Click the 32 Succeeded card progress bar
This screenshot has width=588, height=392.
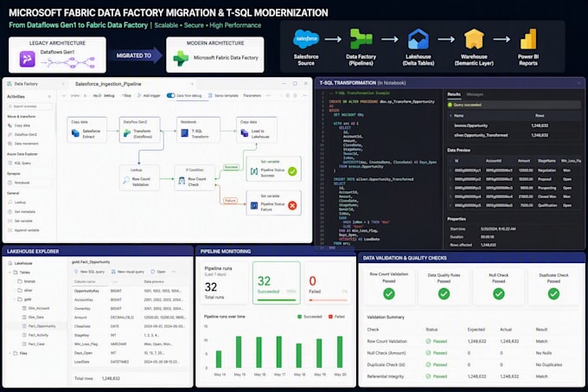coord(277,300)
